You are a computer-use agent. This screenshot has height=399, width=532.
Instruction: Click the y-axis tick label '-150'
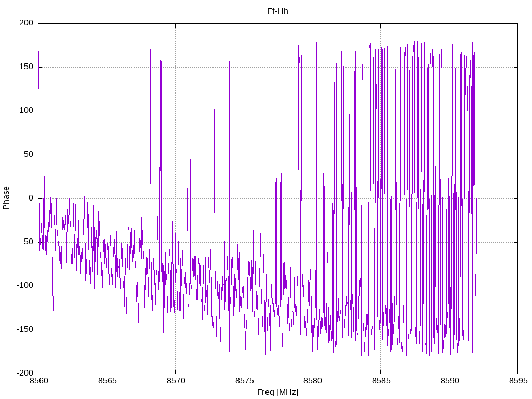pyautogui.click(x=25, y=330)
